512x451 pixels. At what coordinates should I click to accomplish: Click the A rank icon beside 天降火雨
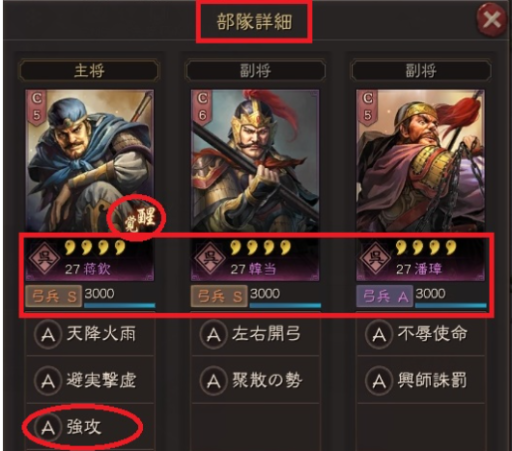point(48,334)
